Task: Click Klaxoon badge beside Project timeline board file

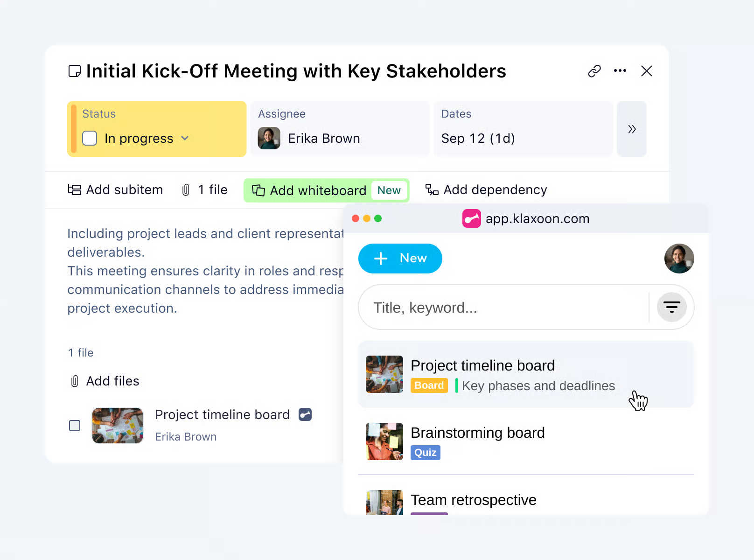Action: coord(305,414)
